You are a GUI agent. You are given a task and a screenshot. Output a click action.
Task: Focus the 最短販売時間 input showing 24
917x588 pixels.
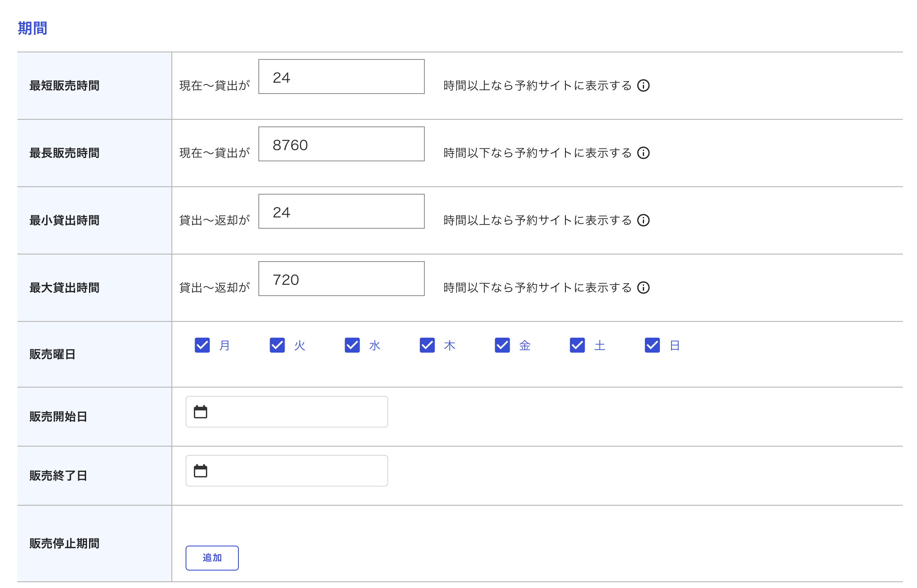coord(341,77)
